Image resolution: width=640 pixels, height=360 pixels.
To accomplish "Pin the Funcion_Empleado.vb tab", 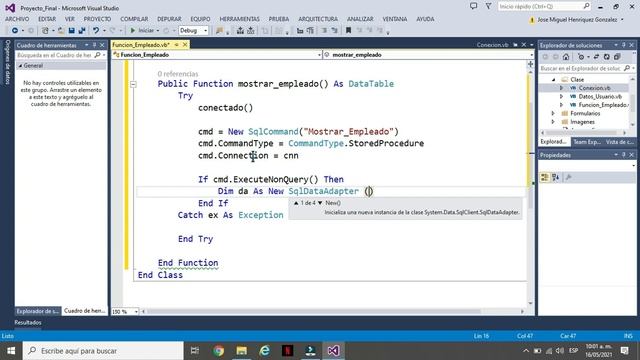I will pos(177,45).
